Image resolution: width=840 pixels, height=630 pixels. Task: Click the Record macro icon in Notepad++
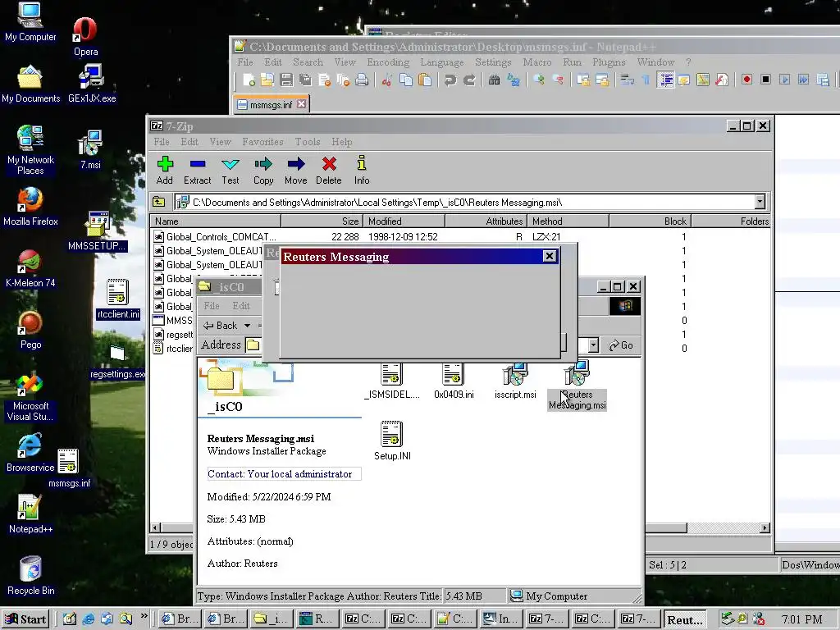[746, 80]
